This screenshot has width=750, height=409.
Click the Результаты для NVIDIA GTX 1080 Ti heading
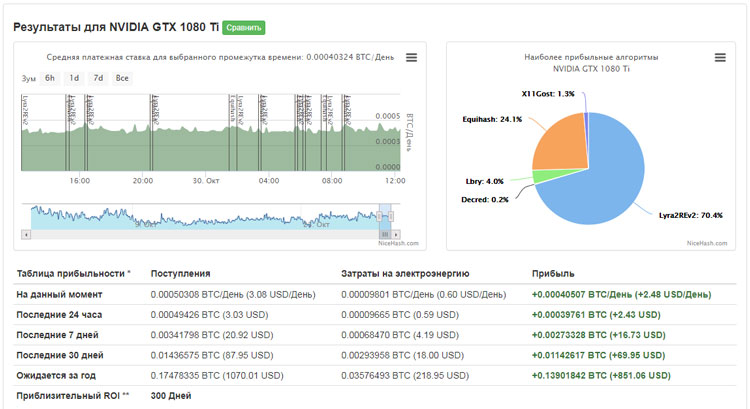pyautogui.click(x=116, y=27)
